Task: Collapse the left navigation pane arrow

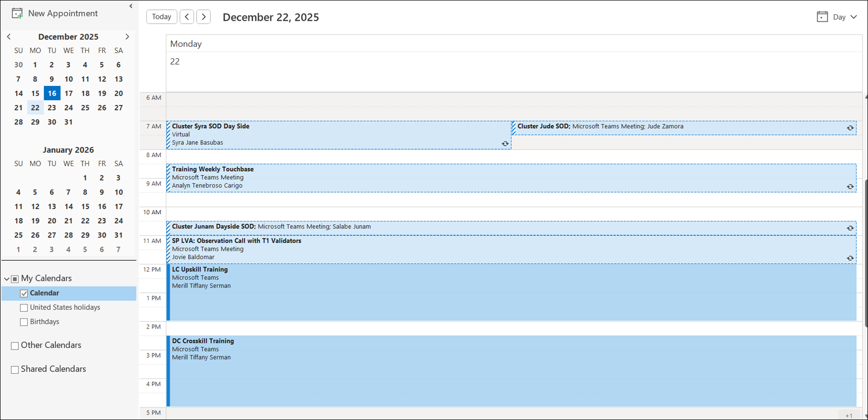Action: pos(131,6)
